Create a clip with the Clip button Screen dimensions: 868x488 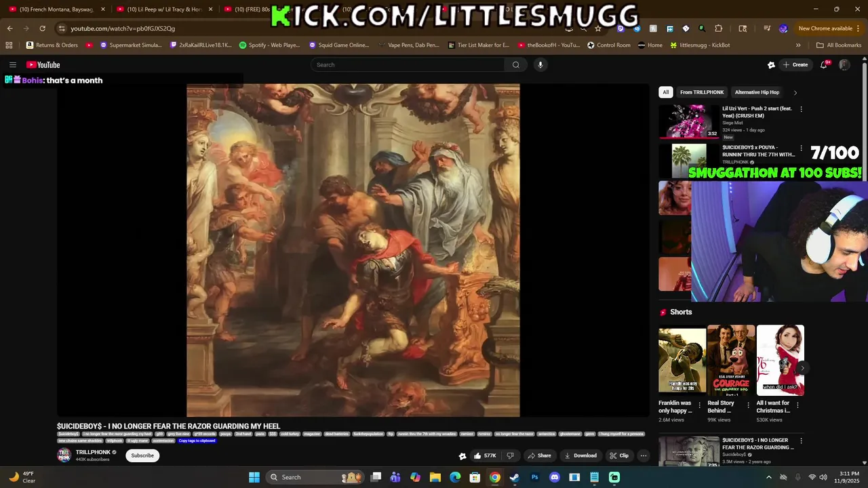pyautogui.click(x=619, y=455)
